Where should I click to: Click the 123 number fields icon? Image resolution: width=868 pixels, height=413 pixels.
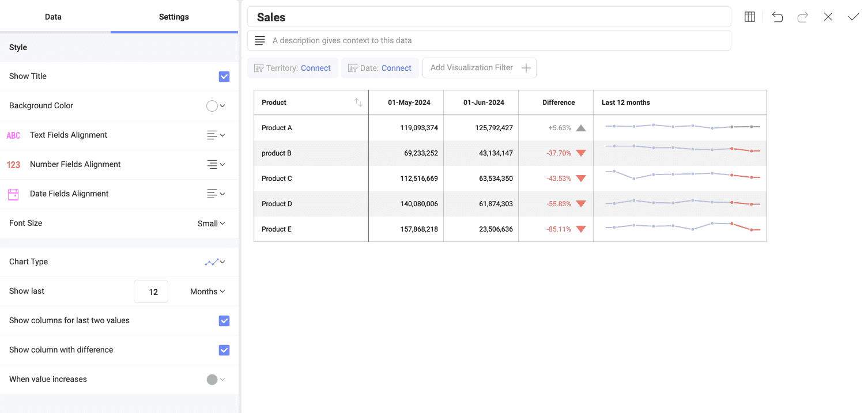click(x=13, y=165)
